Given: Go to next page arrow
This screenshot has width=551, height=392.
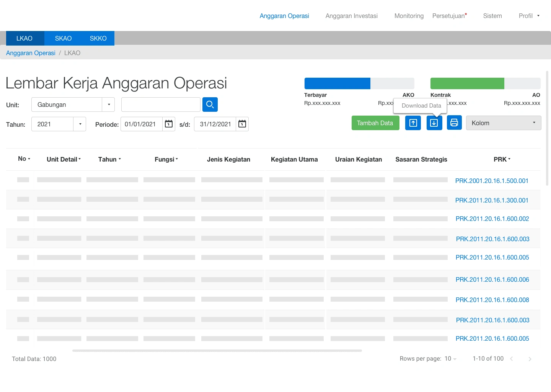Looking at the screenshot, I should [x=530, y=359].
